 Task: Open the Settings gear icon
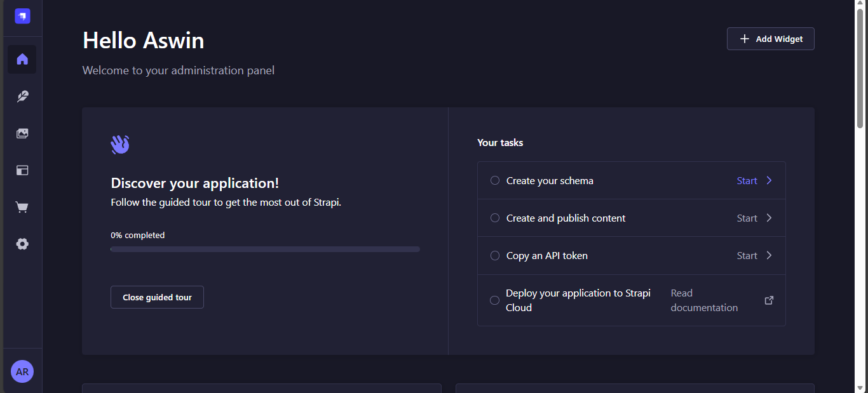pos(22,244)
